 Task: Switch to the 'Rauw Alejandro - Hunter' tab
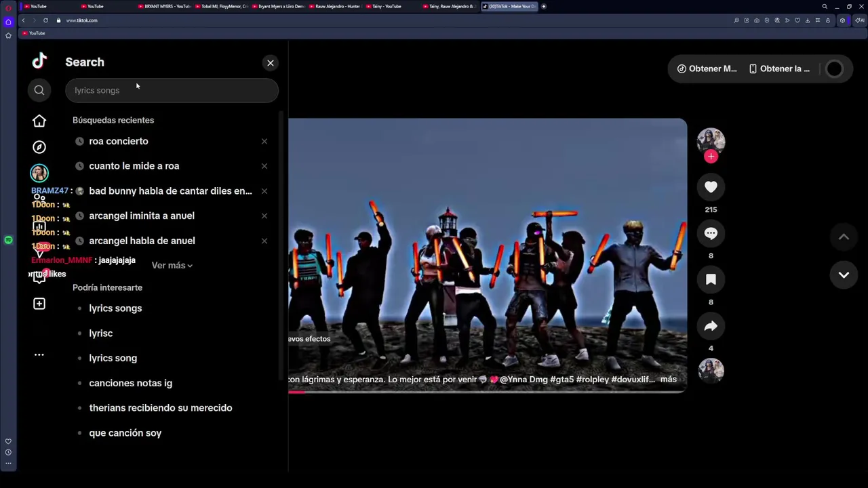click(x=335, y=6)
